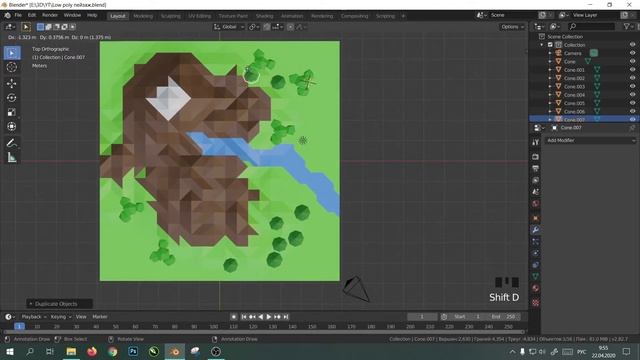Open the Object Data mesh properties tab
This screenshot has height=360, width=640.
[536, 276]
